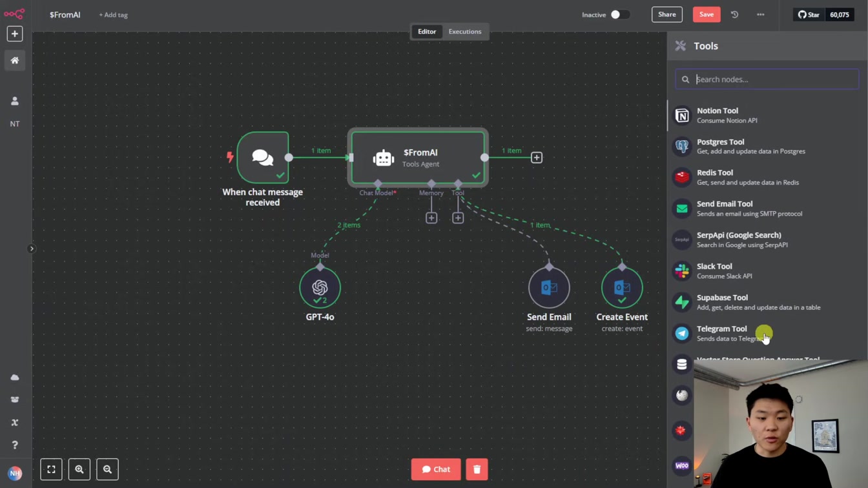868x488 pixels.
Task: Open templates icon above variables in sidebar
Action: pyautogui.click(x=14, y=400)
